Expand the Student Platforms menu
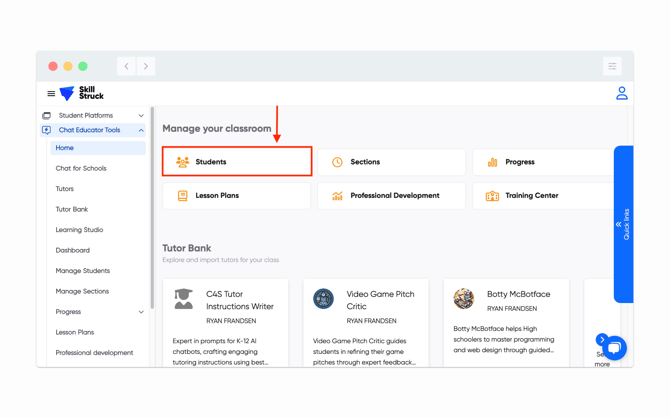This screenshot has width=670, height=418. click(x=141, y=116)
